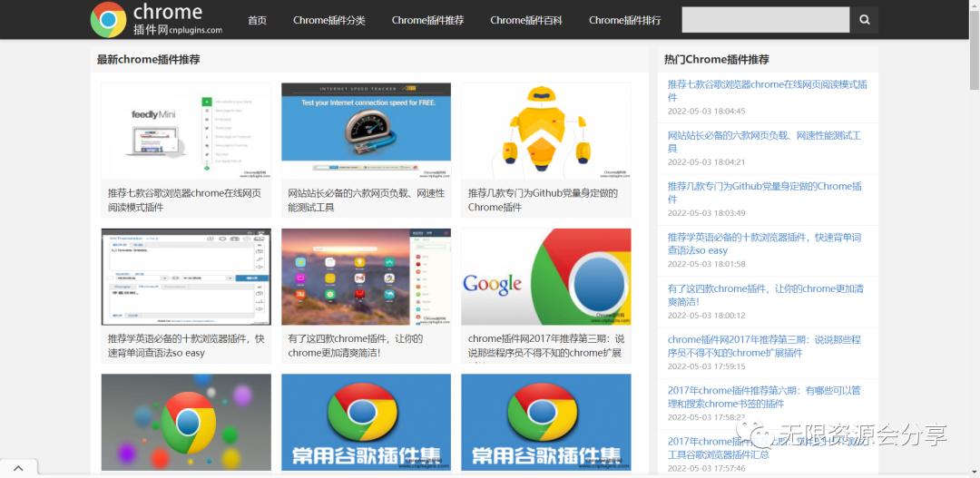Screen dimensions: 980x478
Task: Select the Chrome插件排行 menu item
Action: tap(625, 20)
